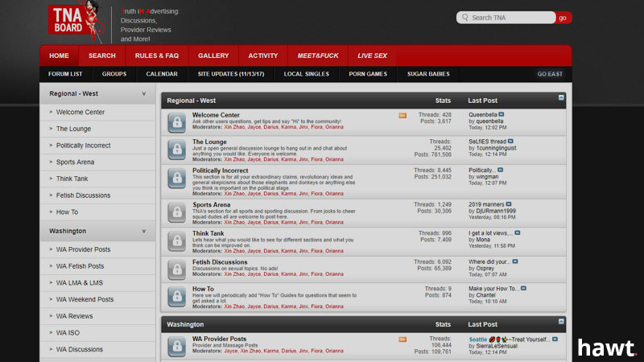Click Think Tank forum lock icon
Viewport: 644px width, 362px height.
click(177, 241)
